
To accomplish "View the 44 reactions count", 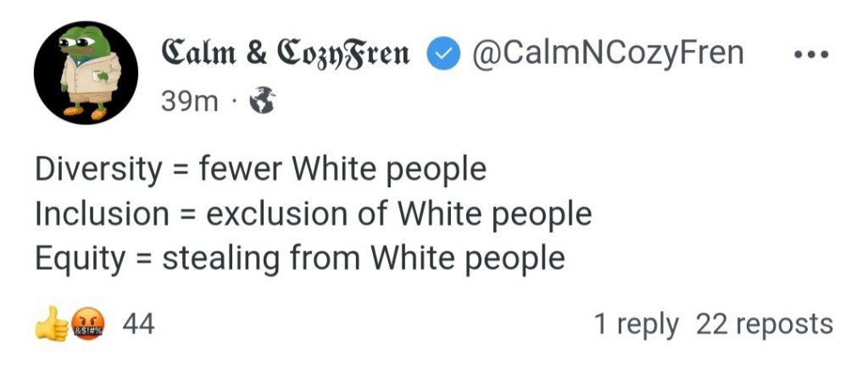I will 138,323.
